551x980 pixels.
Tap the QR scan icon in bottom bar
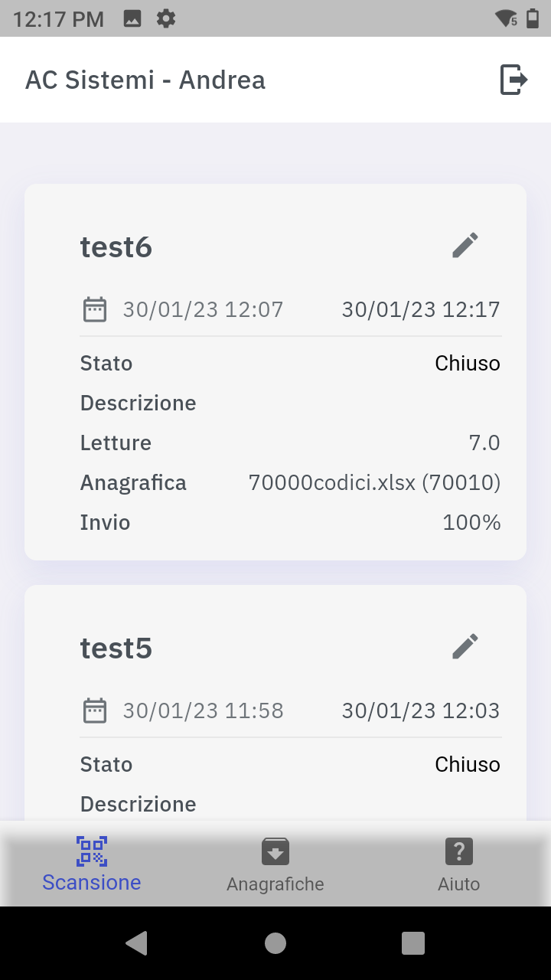(x=92, y=851)
